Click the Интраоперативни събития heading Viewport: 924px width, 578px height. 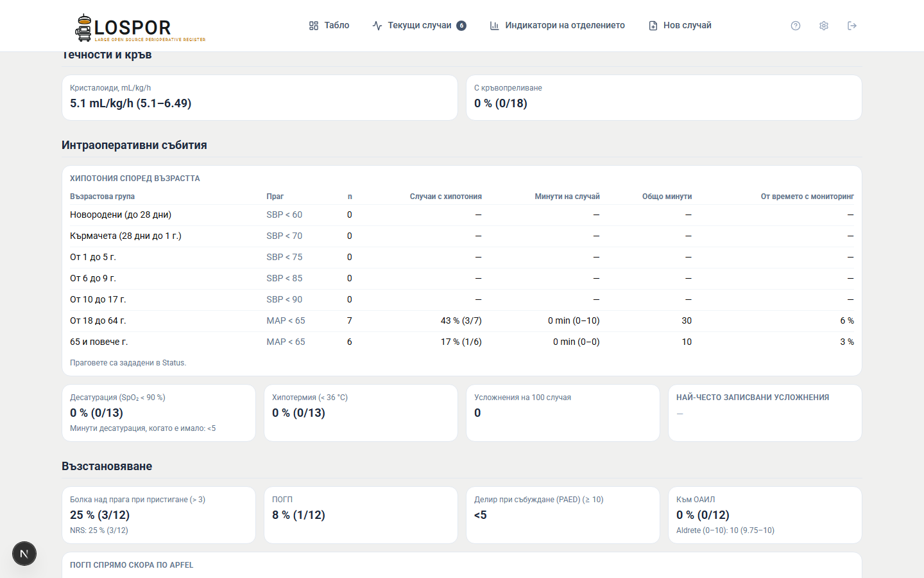134,145
